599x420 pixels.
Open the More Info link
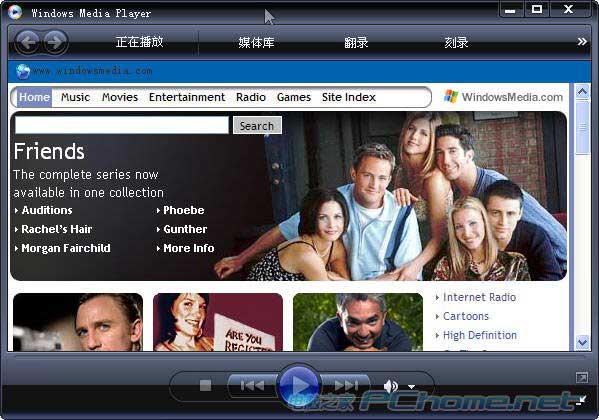coord(189,248)
